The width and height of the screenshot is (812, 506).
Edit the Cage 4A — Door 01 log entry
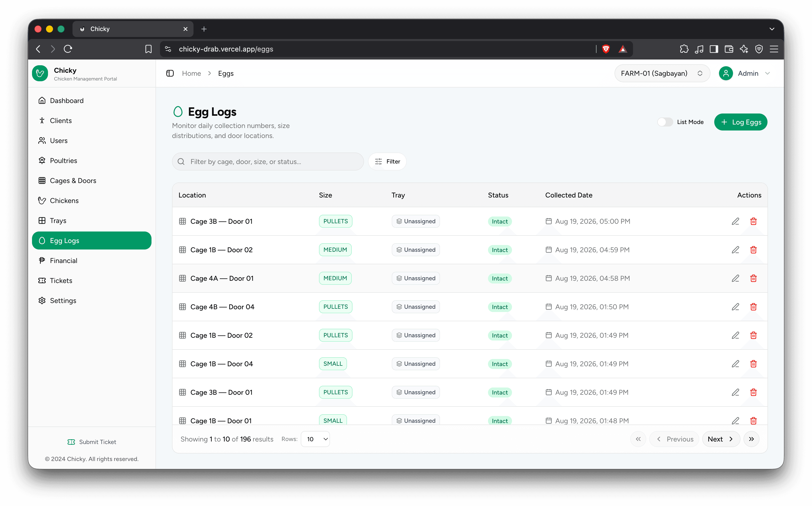pos(735,278)
